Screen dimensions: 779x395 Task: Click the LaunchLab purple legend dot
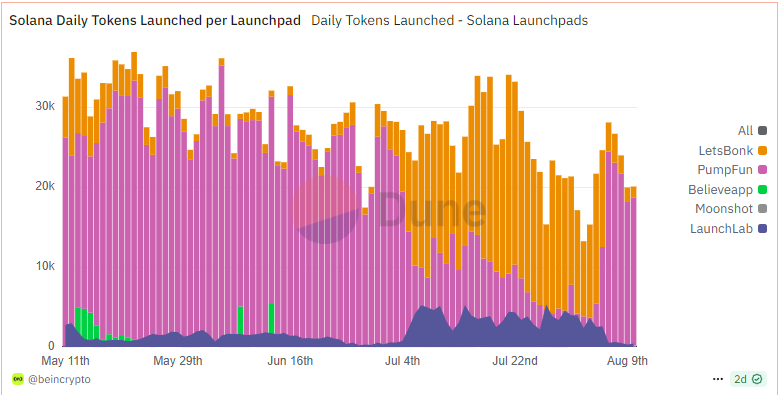point(763,229)
